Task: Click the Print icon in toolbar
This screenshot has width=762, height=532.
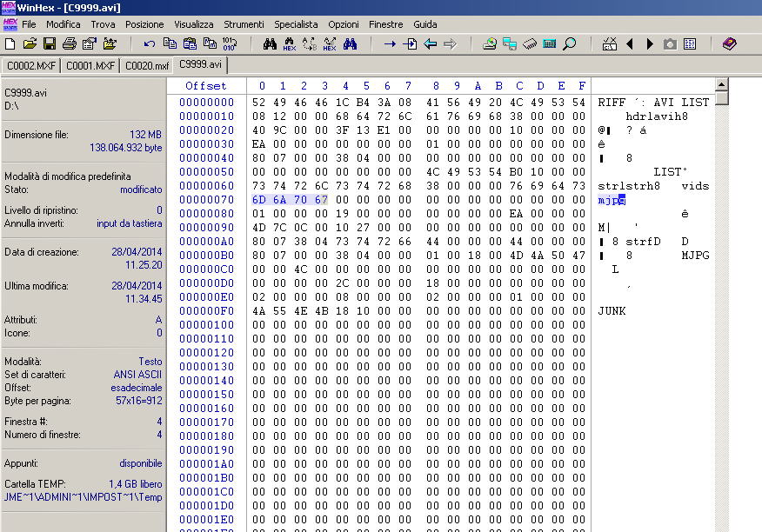Action: [70, 43]
